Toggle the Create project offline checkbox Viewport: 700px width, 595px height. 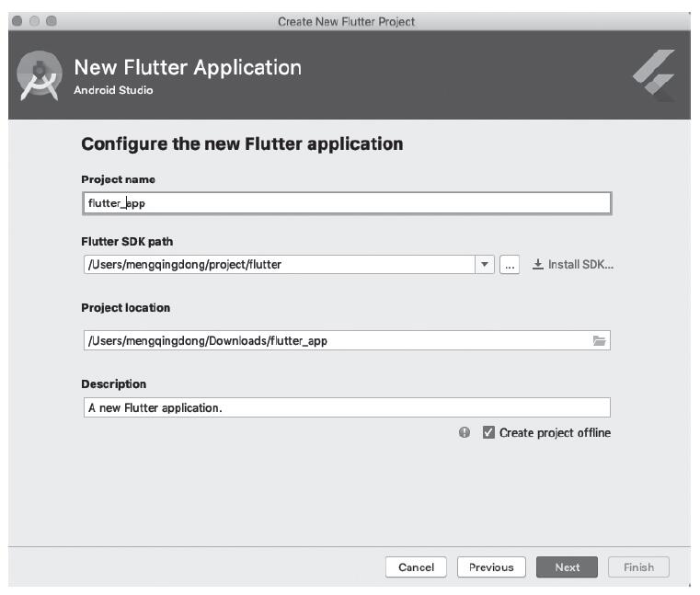[488, 433]
